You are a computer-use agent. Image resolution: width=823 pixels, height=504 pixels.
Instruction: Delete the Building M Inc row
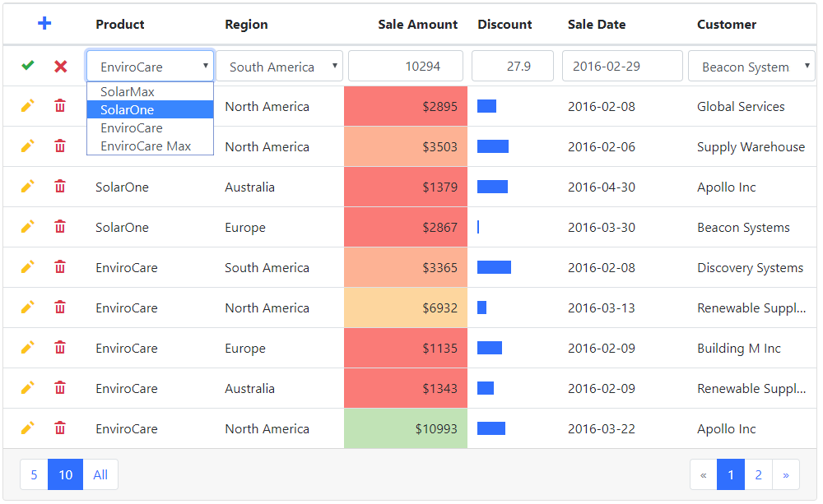coord(60,348)
